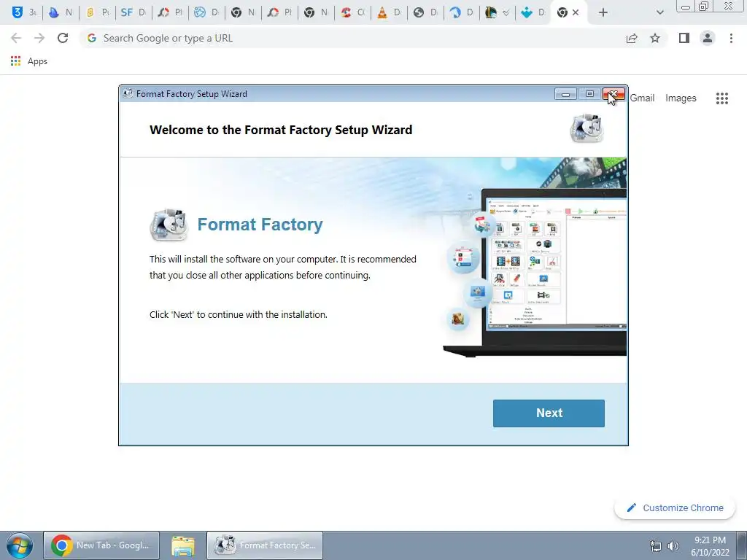Open the Google apps grid icon
Viewport: 747px width, 560px height.
[x=721, y=98]
